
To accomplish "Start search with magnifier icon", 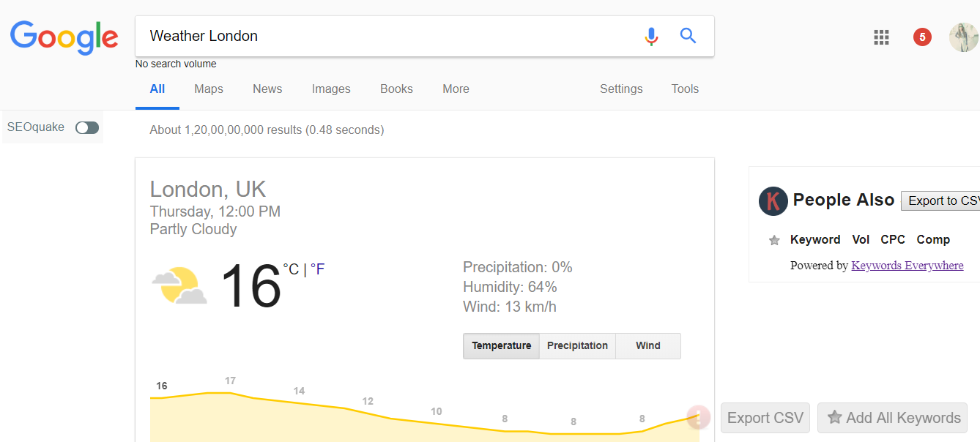I will point(688,35).
